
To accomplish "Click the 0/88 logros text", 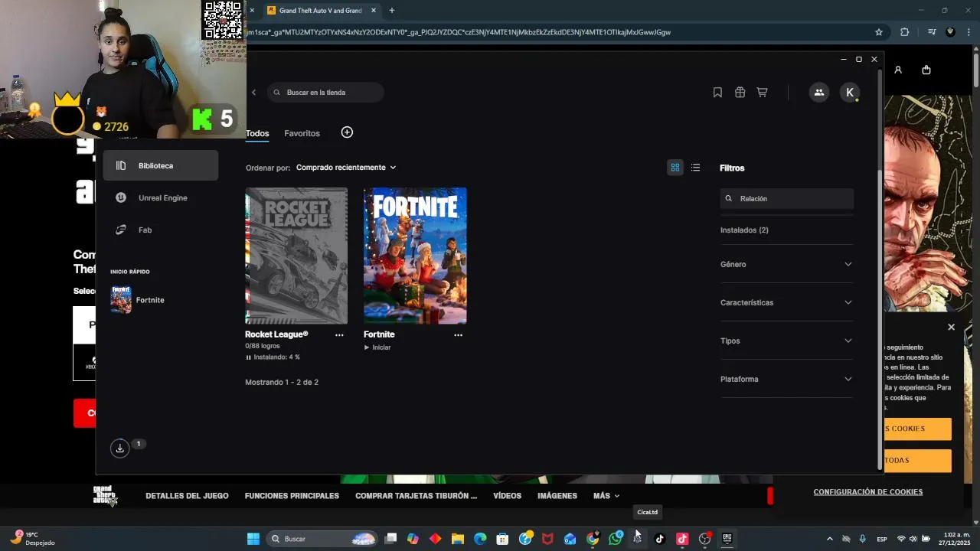I will coord(263,346).
